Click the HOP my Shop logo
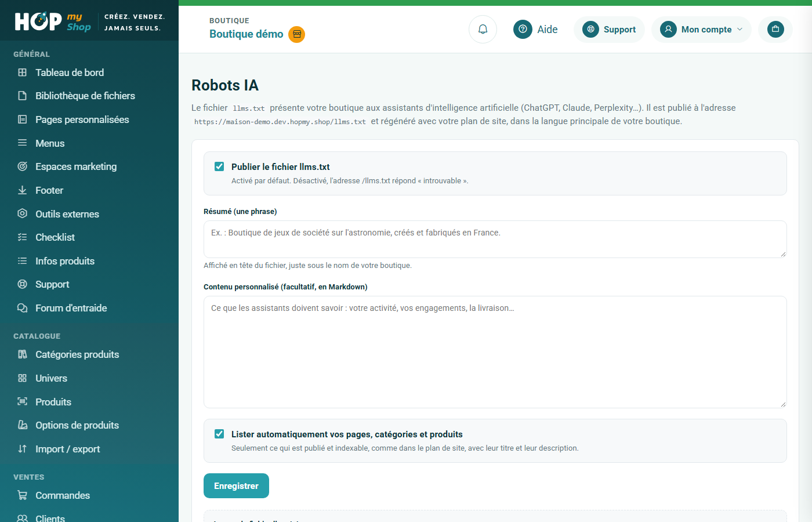The height and width of the screenshot is (522, 812). pos(53,21)
